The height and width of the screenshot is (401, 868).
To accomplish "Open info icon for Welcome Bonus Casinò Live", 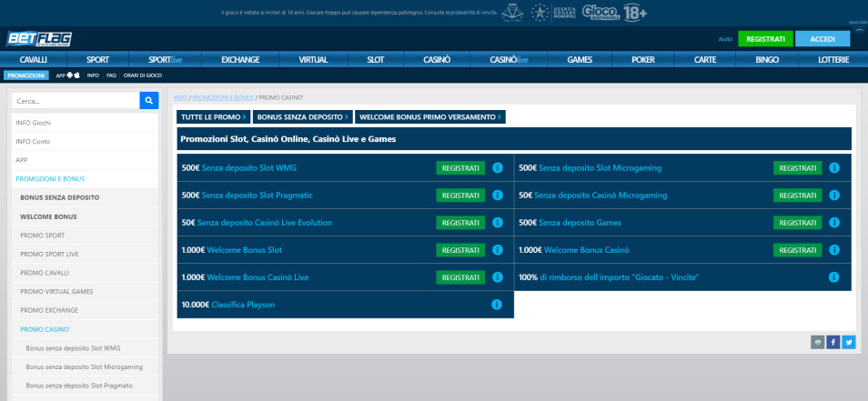I will (x=497, y=277).
